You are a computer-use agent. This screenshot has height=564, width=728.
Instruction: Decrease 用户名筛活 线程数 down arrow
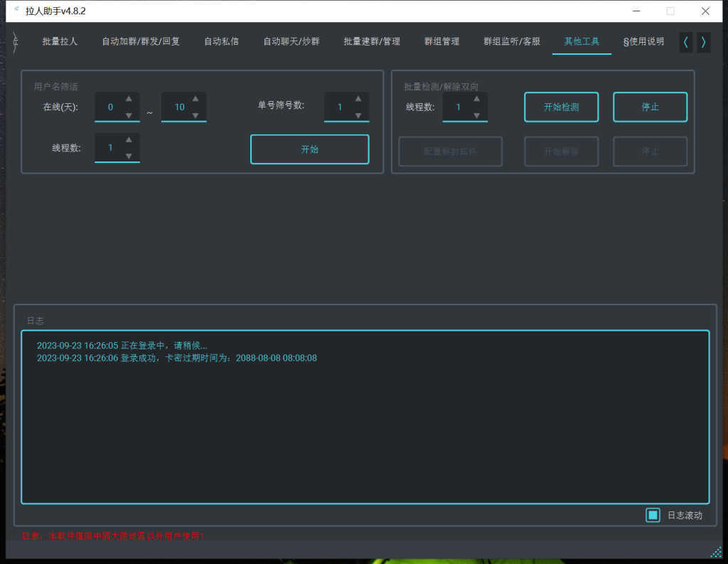(129, 156)
